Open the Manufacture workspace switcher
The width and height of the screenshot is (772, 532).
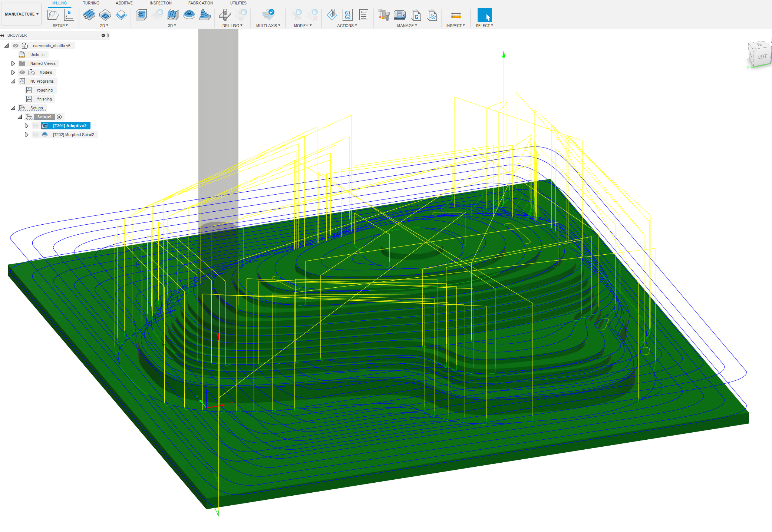point(21,14)
